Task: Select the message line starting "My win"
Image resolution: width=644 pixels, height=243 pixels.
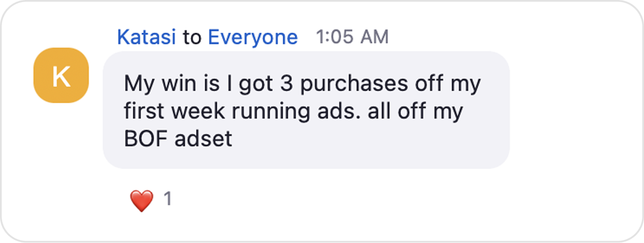Action: click(x=302, y=84)
